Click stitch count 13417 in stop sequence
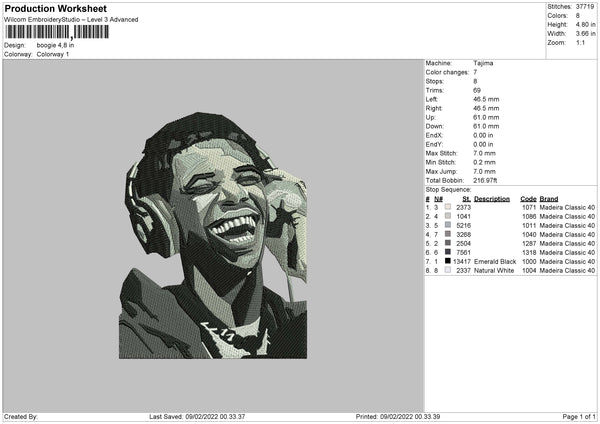The width and height of the screenshot is (600, 424). pyautogui.click(x=462, y=262)
